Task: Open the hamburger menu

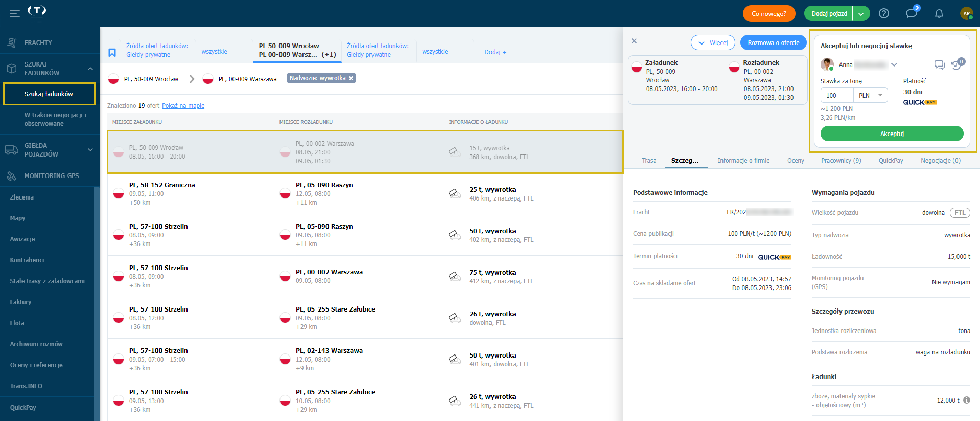Action: pyautogui.click(x=15, y=13)
